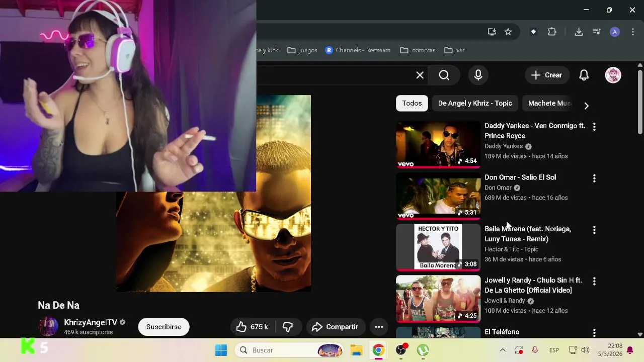
Task: Open more actions three-dot button under video
Action: pos(379,327)
